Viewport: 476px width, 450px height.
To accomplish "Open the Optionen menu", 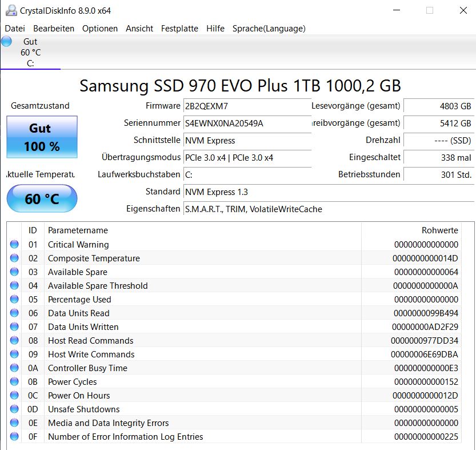I will (x=100, y=29).
